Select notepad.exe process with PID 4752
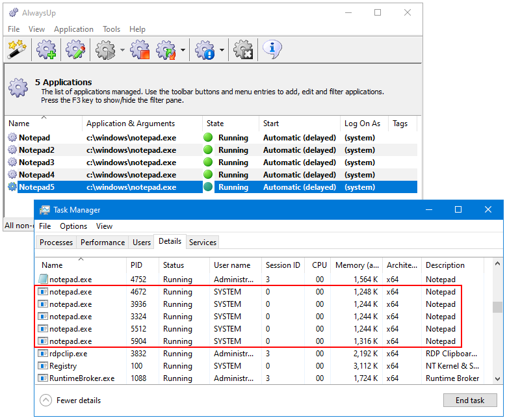The image size is (507, 420). pyautogui.click(x=259, y=280)
